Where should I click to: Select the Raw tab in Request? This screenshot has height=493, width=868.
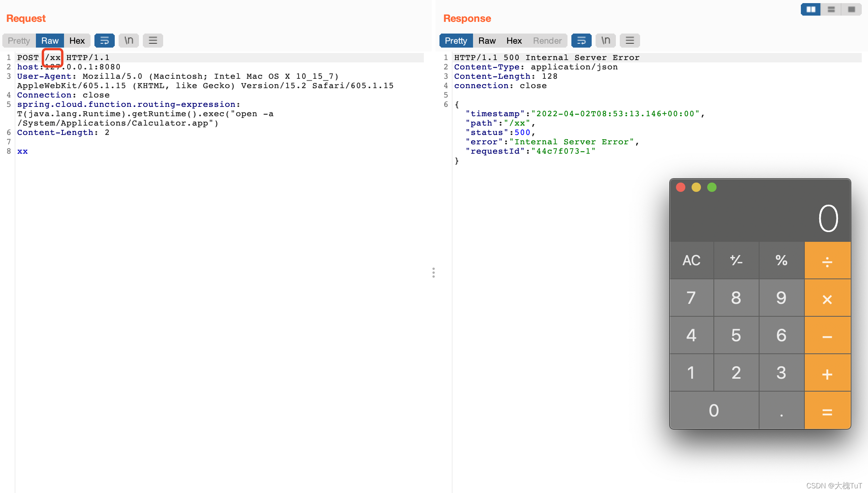pos(50,41)
